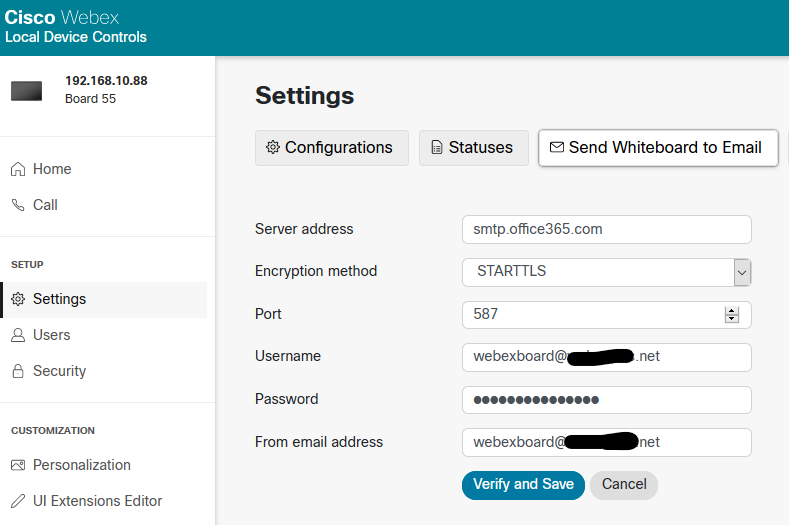This screenshot has height=525, width=789.
Task: Increase the Port value with up arrow
Action: (732, 311)
